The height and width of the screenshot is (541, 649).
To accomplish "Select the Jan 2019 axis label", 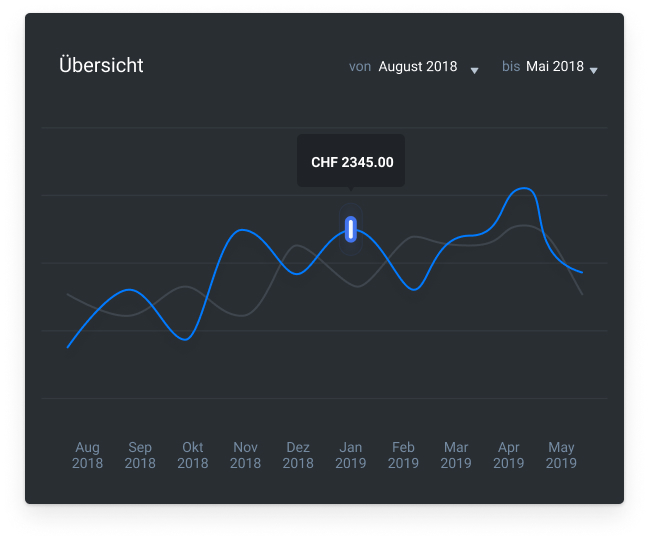I will (351, 455).
